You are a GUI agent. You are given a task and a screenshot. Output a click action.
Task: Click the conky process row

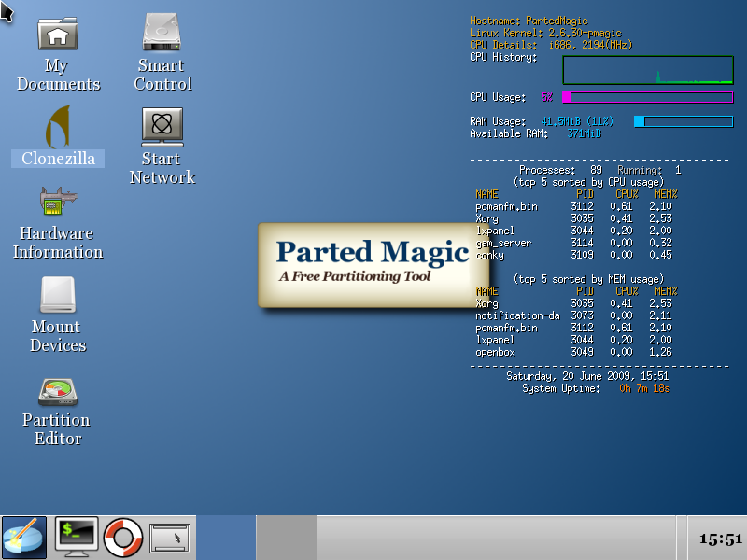(573, 255)
